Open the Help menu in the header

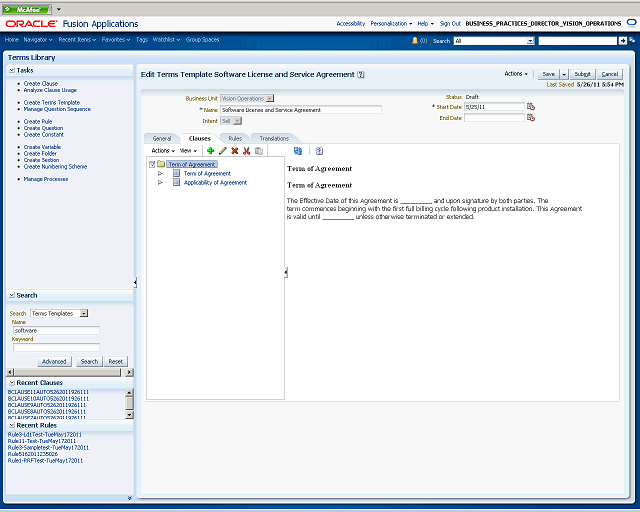click(425, 24)
